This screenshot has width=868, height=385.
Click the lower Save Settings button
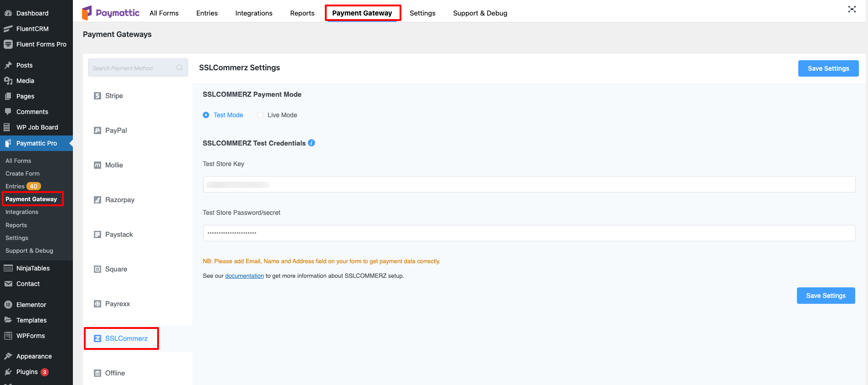[826, 296]
